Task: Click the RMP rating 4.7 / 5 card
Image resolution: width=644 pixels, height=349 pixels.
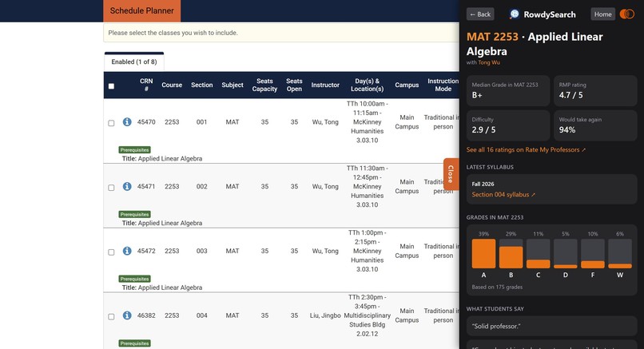Action: [595, 91]
